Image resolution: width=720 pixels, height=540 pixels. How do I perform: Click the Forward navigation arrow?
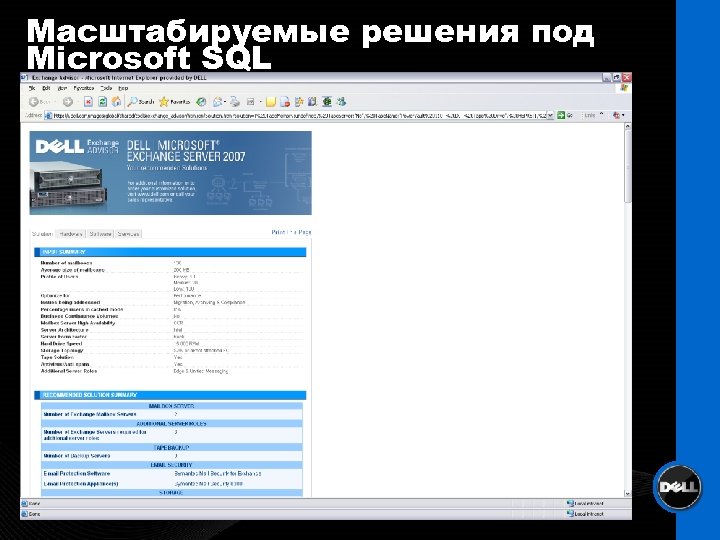click(x=68, y=102)
